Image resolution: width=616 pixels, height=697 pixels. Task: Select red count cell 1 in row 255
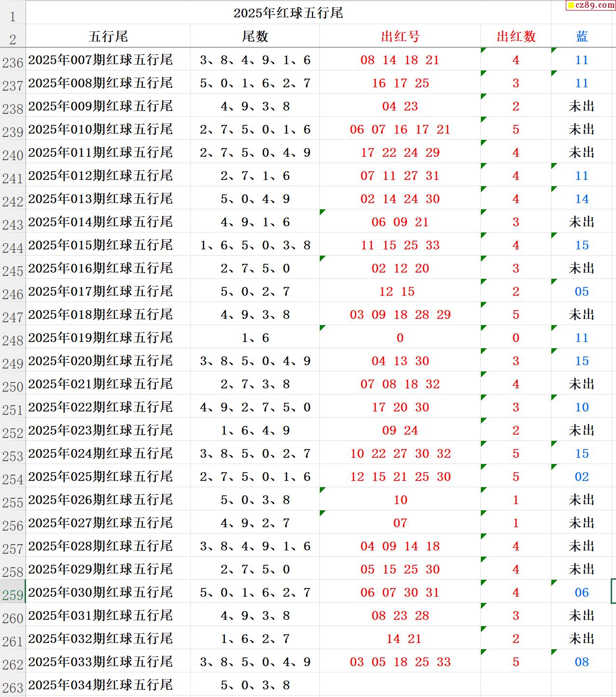tap(516, 499)
